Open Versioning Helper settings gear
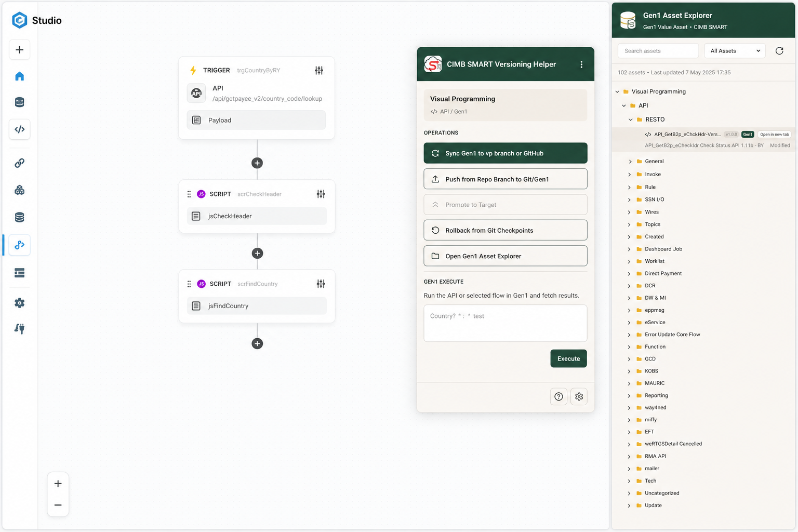 pos(579,396)
